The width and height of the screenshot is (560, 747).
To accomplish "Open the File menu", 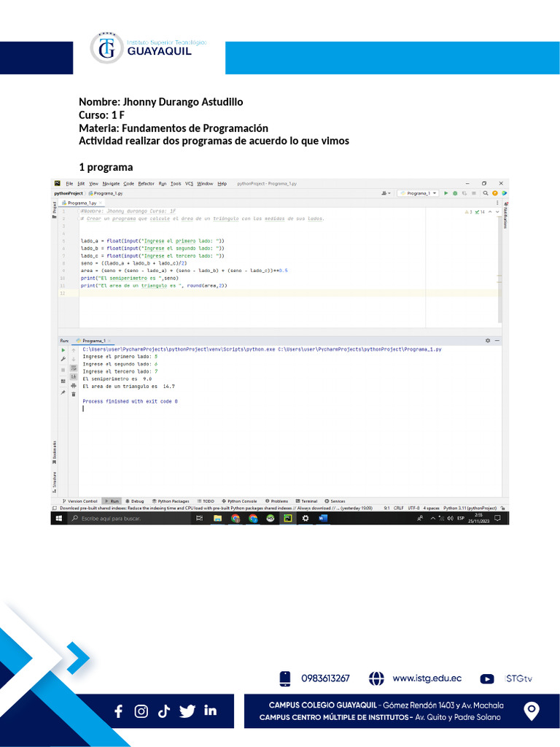I will pyautogui.click(x=69, y=183).
